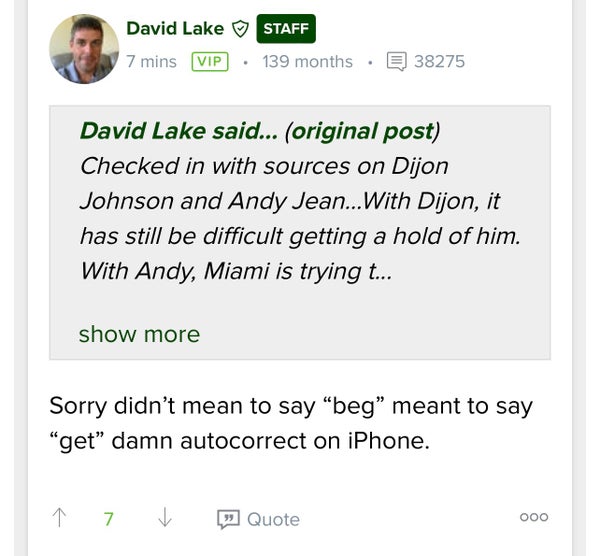Click the "Quote" text label
600x556 pixels.
click(x=273, y=519)
